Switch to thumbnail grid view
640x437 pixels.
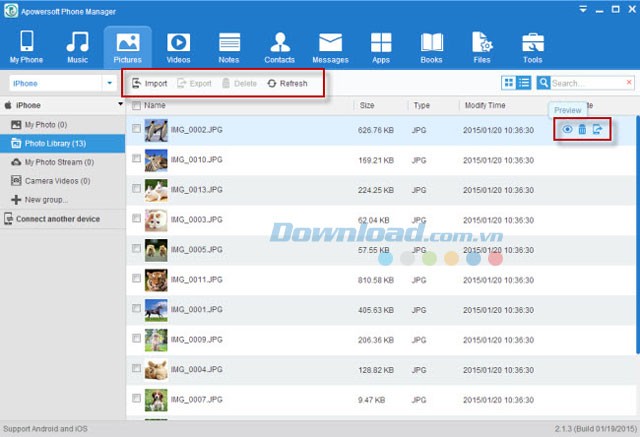click(510, 83)
